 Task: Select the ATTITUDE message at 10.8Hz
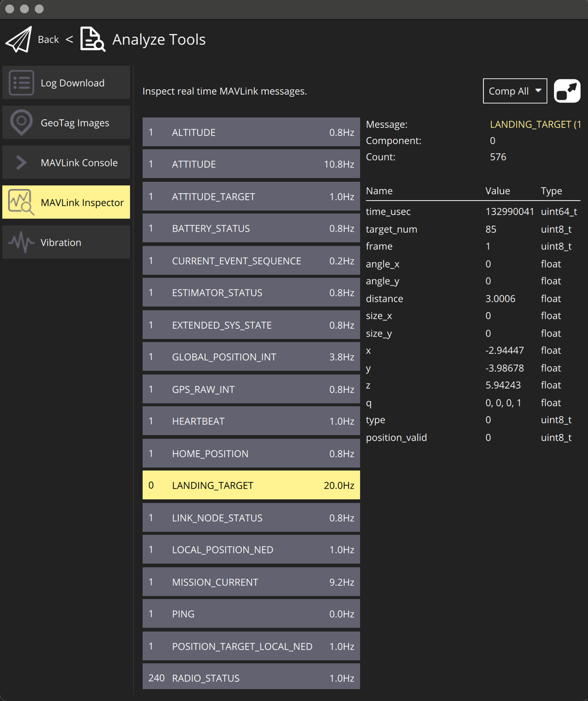click(251, 164)
